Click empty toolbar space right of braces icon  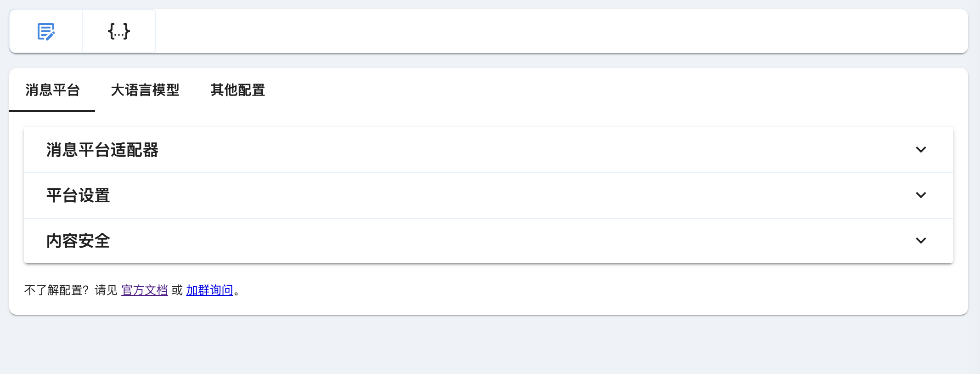pyautogui.click(x=561, y=31)
